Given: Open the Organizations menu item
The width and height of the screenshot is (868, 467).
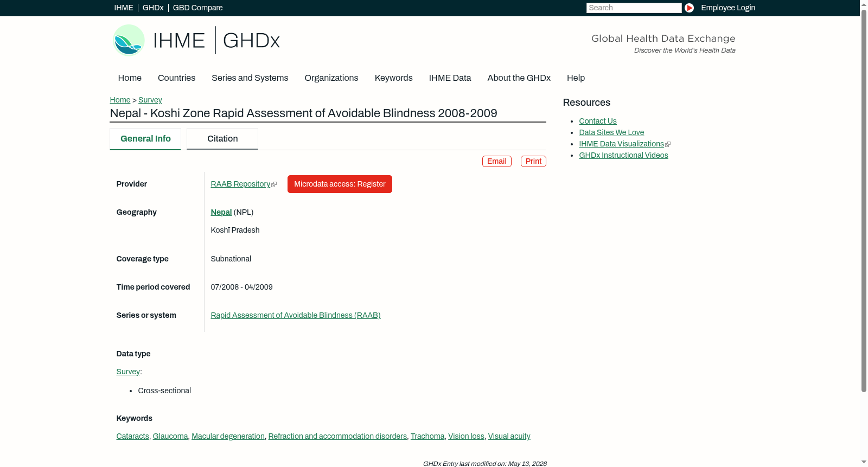Looking at the screenshot, I should tap(331, 78).
